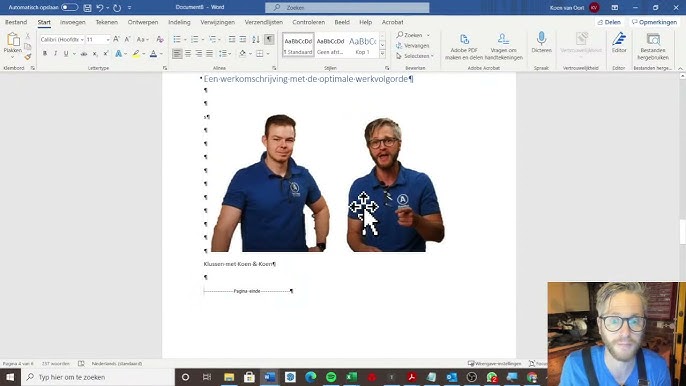Open the font name Calibri dropdown
Screen dimensions: 686x386
coord(82,39)
